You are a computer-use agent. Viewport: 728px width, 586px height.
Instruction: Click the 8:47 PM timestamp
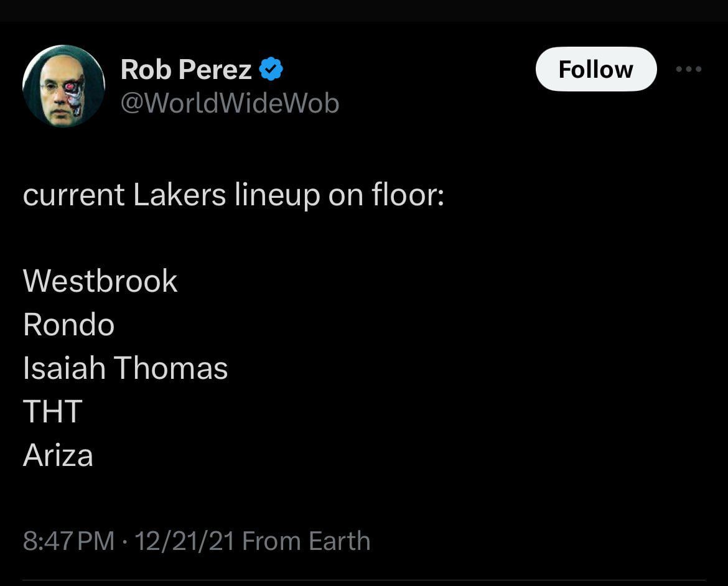tap(68, 541)
